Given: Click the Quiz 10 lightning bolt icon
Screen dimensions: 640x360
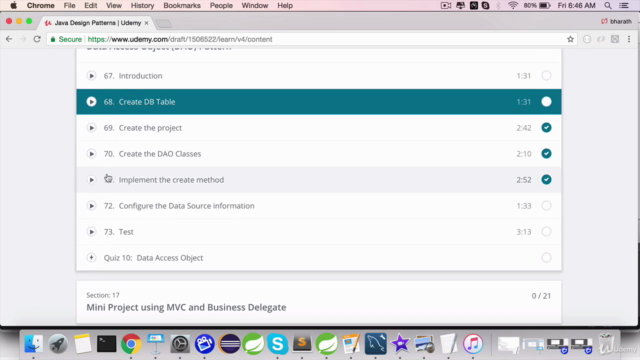Looking at the screenshot, I should [x=91, y=258].
